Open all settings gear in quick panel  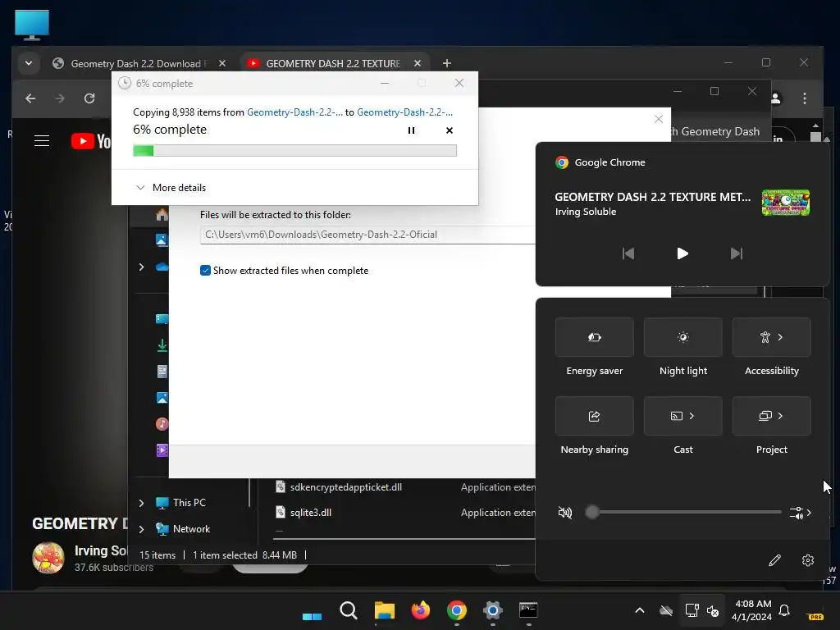808,560
